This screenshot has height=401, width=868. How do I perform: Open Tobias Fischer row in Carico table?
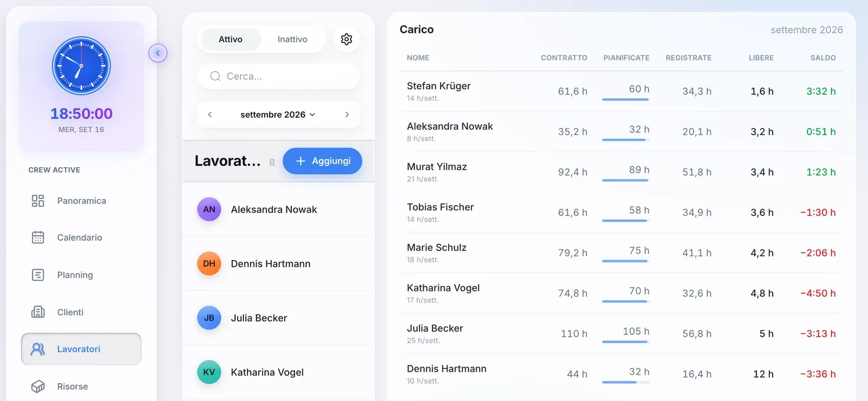[x=621, y=213]
